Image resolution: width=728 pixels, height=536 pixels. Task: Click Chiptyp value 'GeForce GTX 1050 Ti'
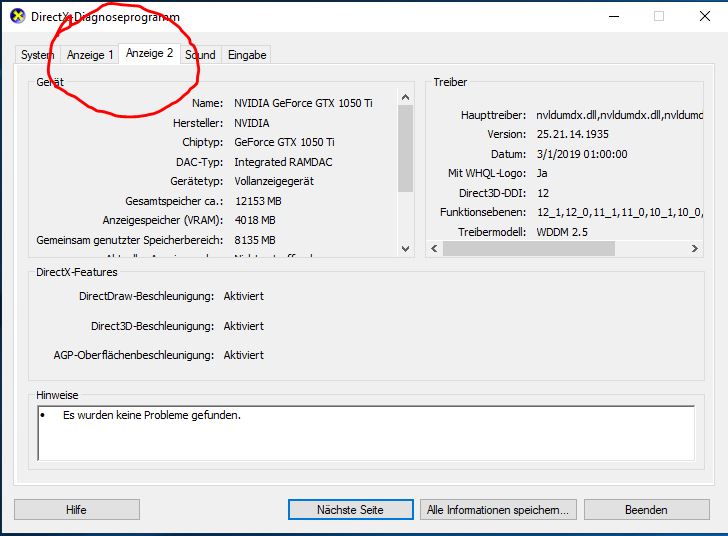pos(284,142)
